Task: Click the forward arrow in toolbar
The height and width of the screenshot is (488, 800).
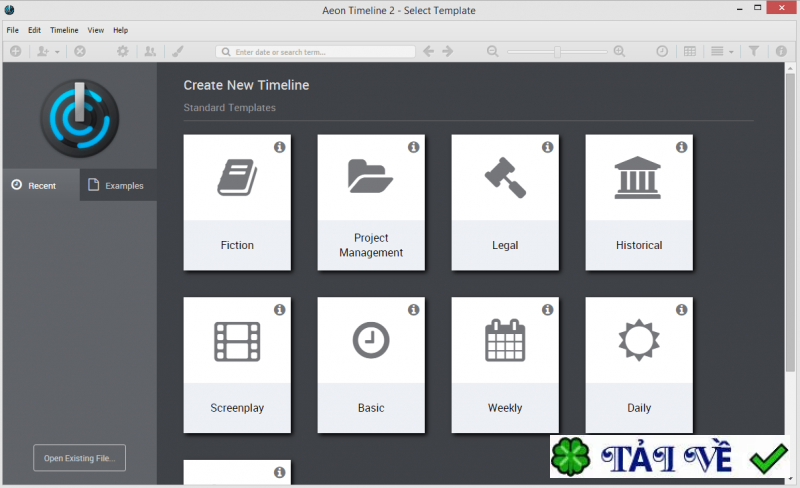Action: coord(447,51)
